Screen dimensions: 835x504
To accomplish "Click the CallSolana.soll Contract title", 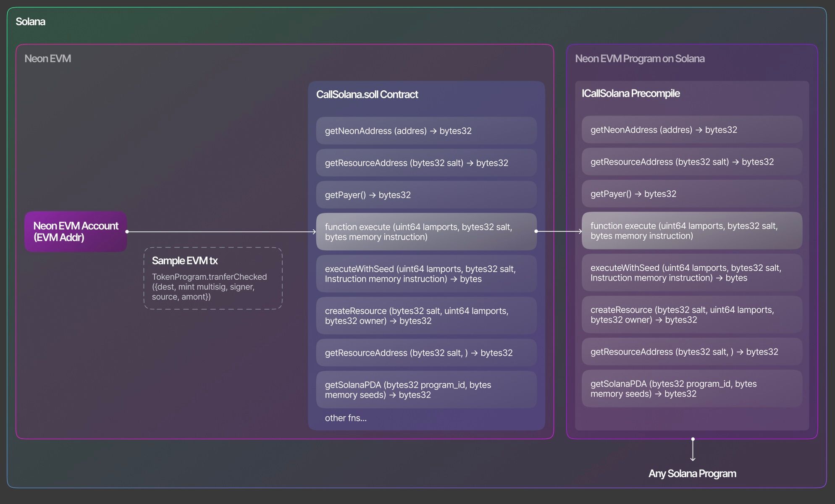I will (x=367, y=94).
